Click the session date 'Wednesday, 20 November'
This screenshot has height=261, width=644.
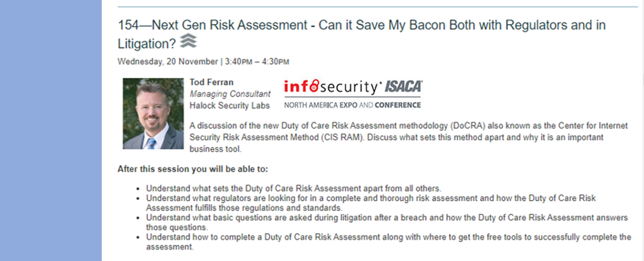pos(168,61)
